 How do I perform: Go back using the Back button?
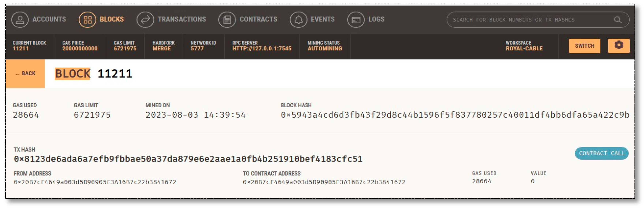point(25,74)
